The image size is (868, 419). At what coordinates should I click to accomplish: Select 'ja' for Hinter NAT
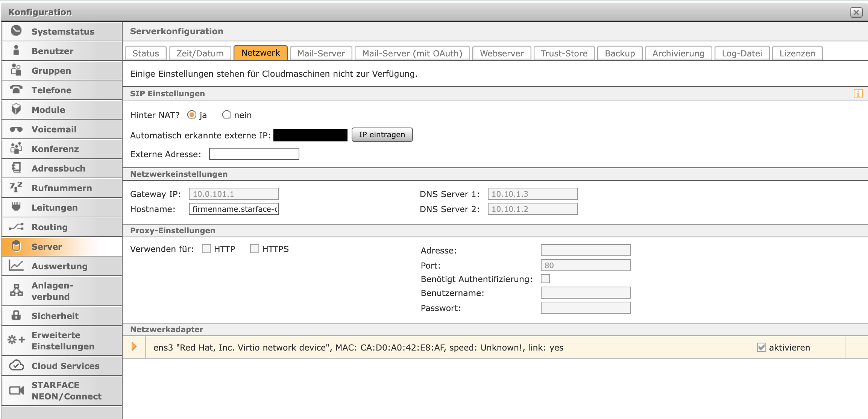pyautogui.click(x=192, y=115)
